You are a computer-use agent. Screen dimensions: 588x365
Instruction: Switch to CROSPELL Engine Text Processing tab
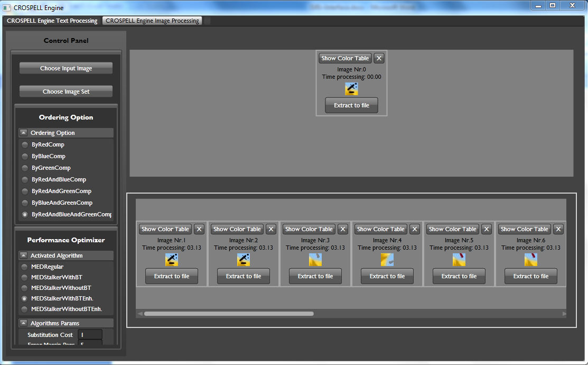pos(52,21)
